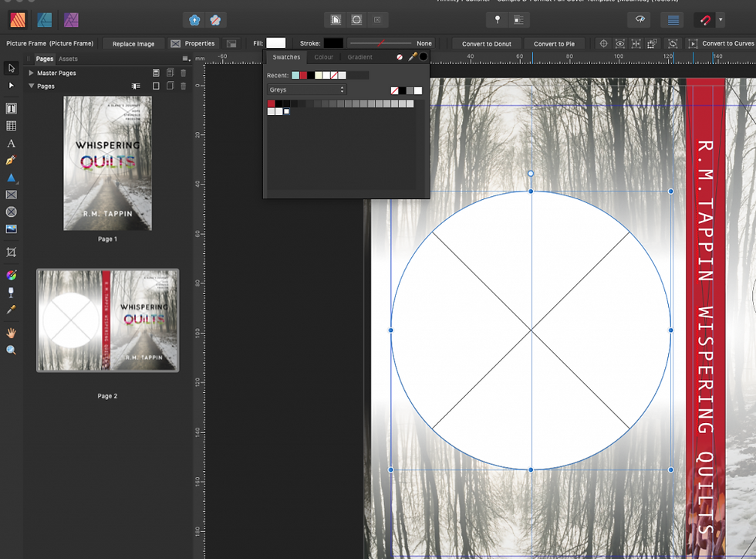Select the Move tool
The image size is (756, 559).
(11, 68)
